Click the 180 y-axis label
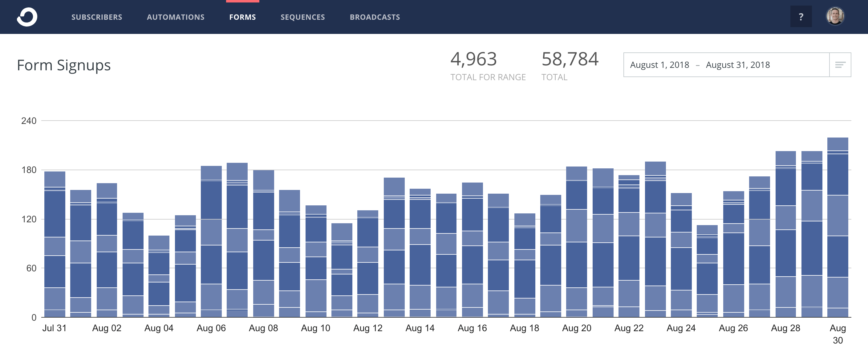This screenshot has height=354, width=868. point(29,170)
